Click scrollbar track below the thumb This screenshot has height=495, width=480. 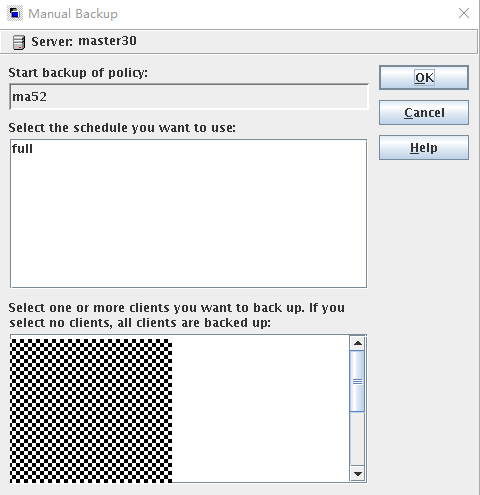coord(358,439)
